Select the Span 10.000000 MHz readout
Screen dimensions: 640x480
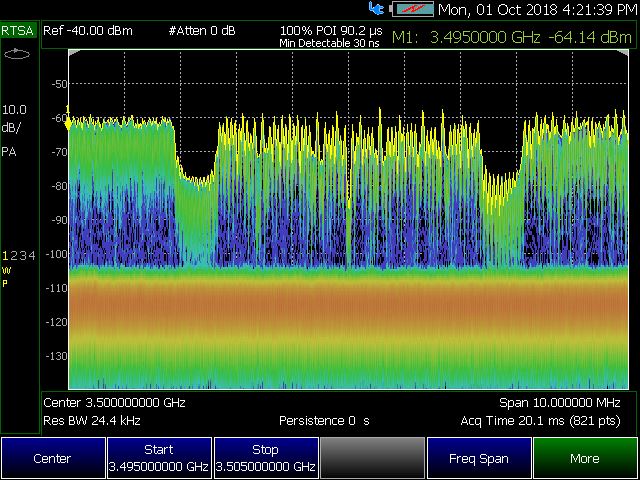click(x=560, y=402)
